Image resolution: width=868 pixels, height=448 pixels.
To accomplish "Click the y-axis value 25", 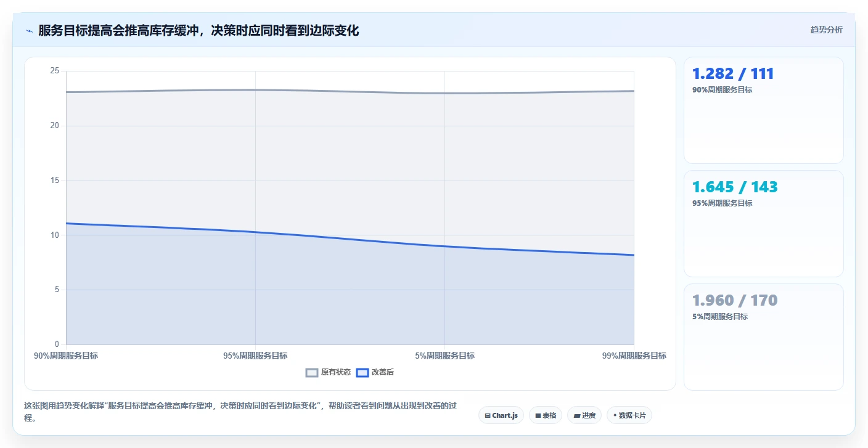I will pos(55,71).
